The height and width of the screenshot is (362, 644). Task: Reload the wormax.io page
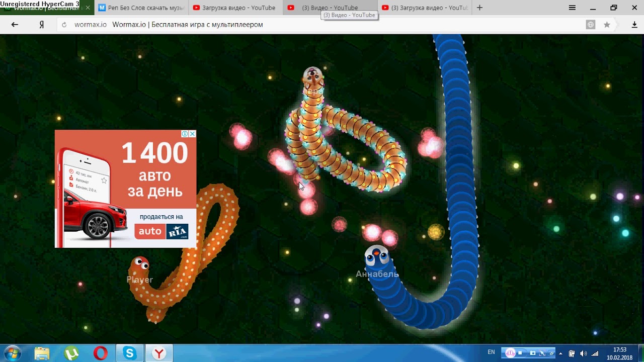pyautogui.click(x=64, y=25)
